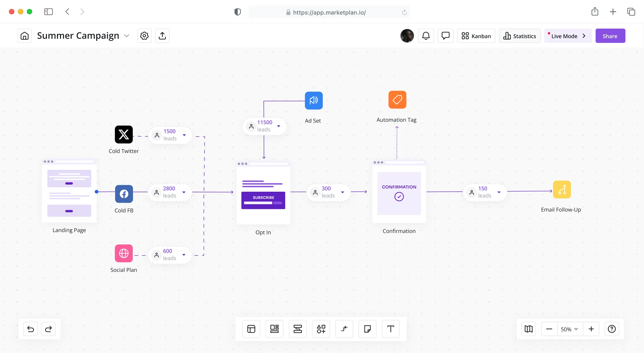Screen dimensions: 644x353
Task: Click the Cold FB Facebook icon
Action: tap(124, 194)
